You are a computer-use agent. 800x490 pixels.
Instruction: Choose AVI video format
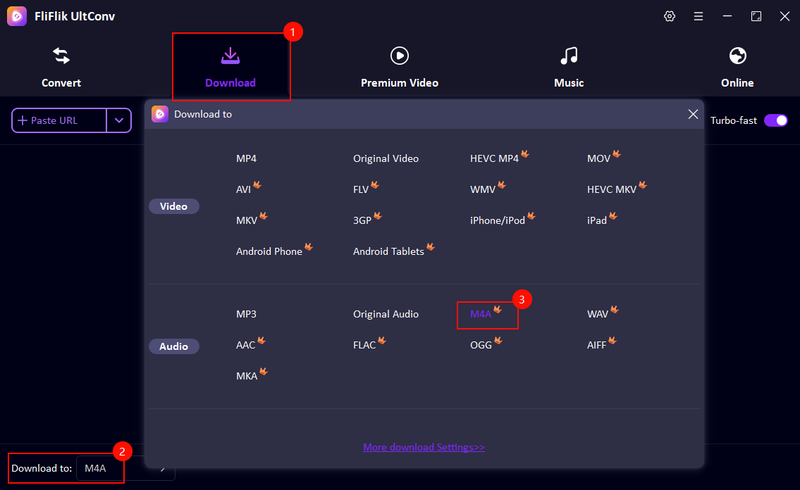click(243, 190)
